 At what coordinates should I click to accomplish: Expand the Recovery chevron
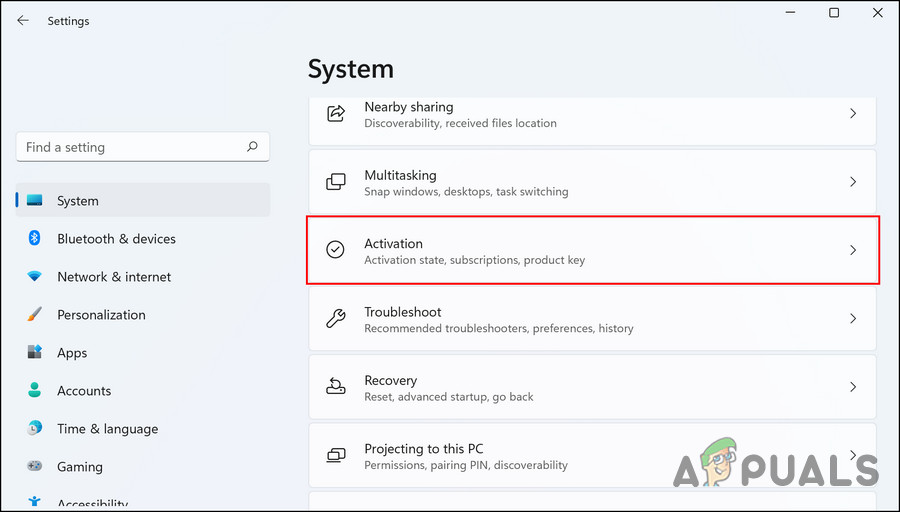[853, 386]
